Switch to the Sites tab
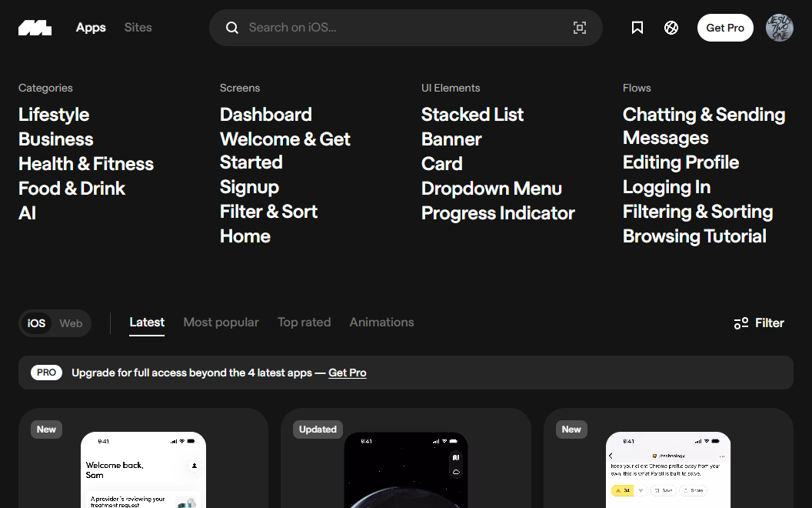The height and width of the screenshot is (508, 812). coord(138,28)
